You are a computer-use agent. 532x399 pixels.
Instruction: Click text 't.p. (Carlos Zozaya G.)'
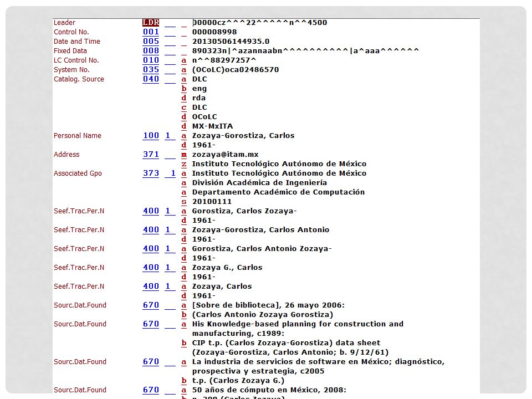[238, 381]
